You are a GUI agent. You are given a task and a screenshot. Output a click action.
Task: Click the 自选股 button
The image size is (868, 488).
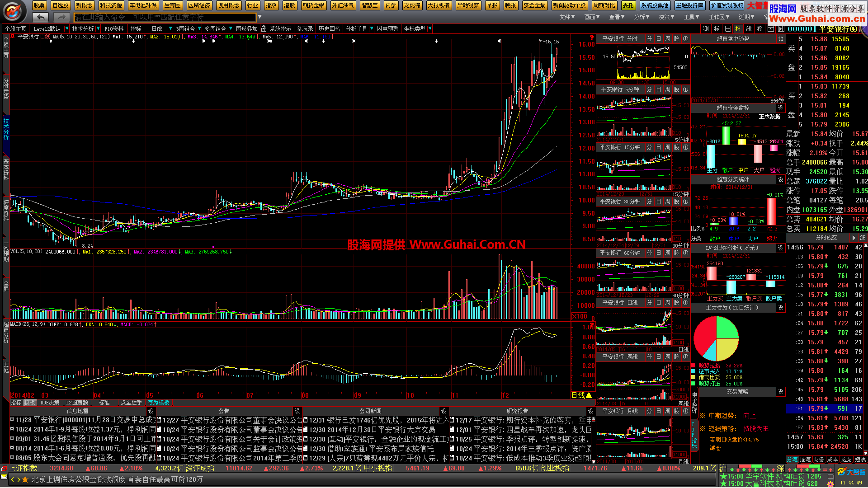(60, 5)
